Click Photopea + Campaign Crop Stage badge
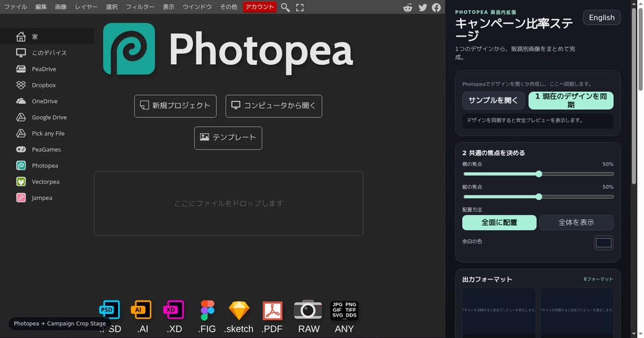 click(60, 324)
